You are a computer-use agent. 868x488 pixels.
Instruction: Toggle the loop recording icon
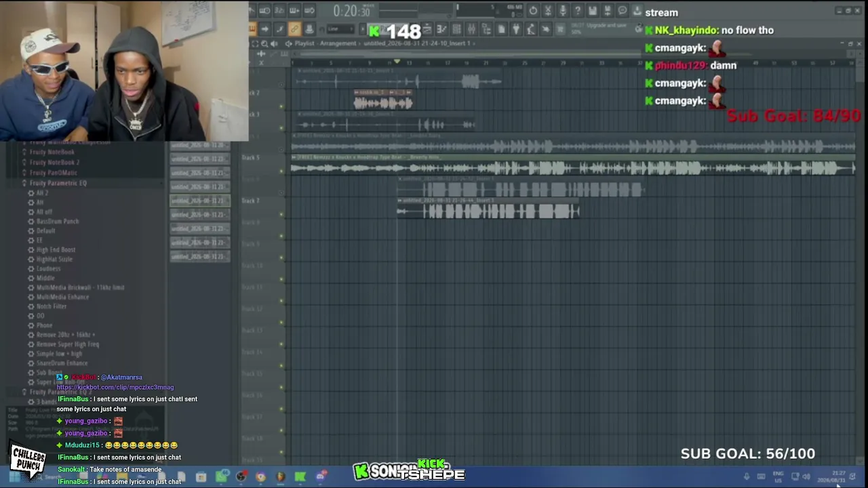(309, 11)
